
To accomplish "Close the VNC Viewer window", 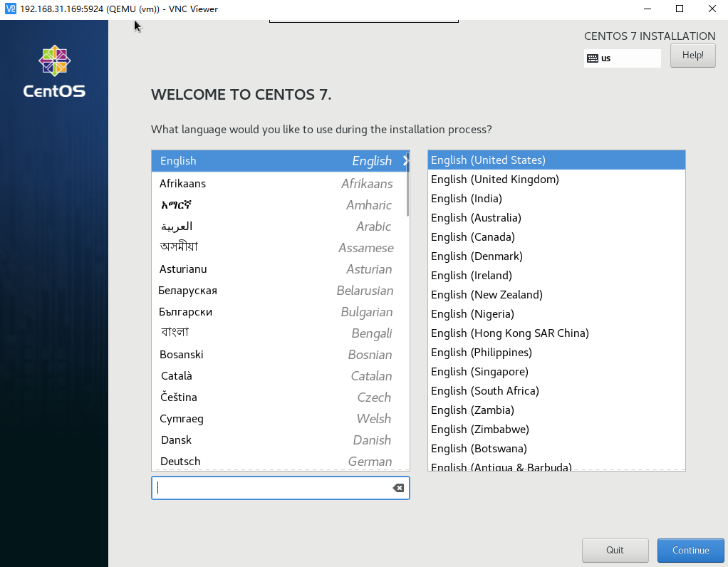I will pos(712,9).
